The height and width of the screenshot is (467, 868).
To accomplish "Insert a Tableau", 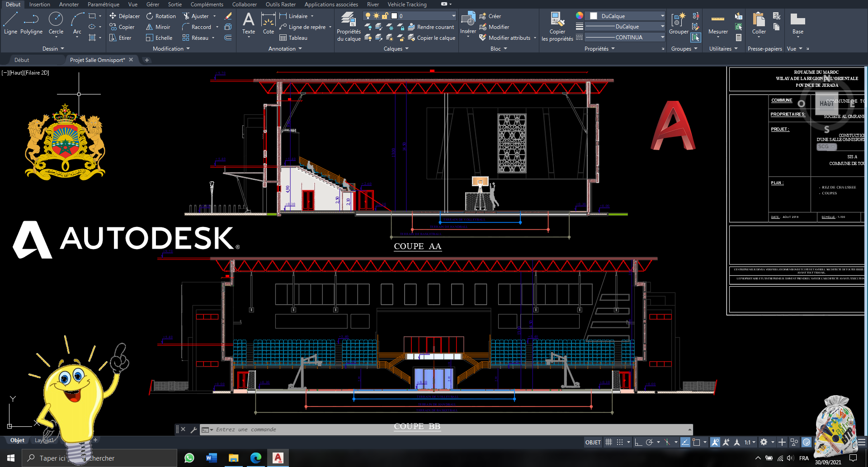I will pyautogui.click(x=293, y=38).
